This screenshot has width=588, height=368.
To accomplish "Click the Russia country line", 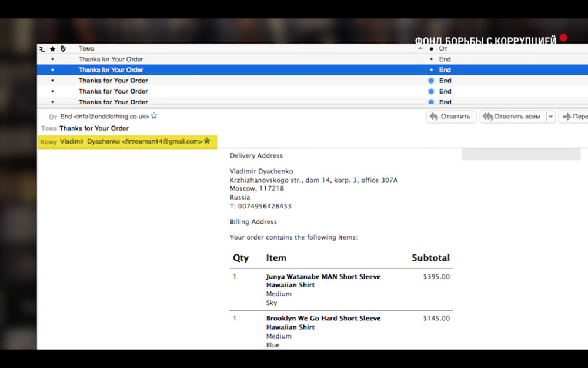I will coord(240,197).
